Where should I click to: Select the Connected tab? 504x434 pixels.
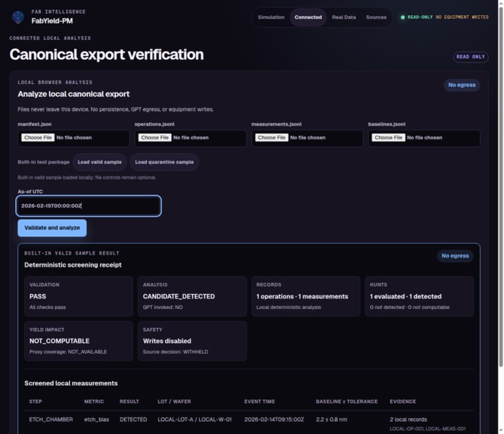308,17
